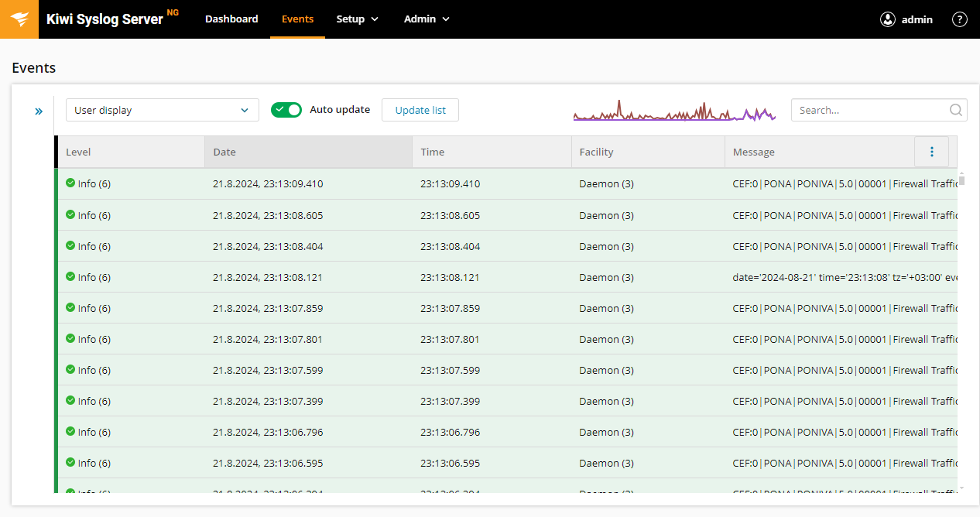Click the status icon of the 23:13:08.605 row

tap(70, 214)
